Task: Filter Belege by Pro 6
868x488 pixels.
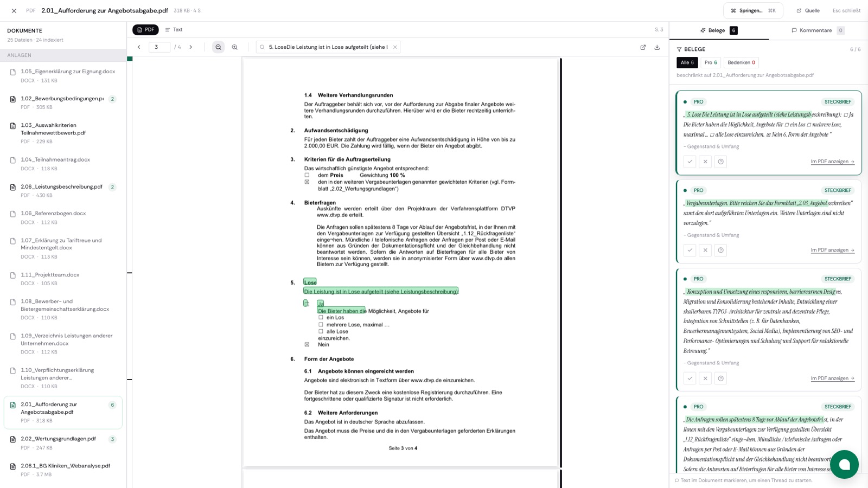Action: 711,62
